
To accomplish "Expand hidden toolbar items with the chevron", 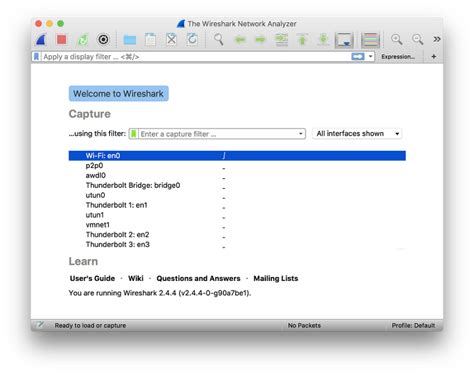I will [x=437, y=39].
